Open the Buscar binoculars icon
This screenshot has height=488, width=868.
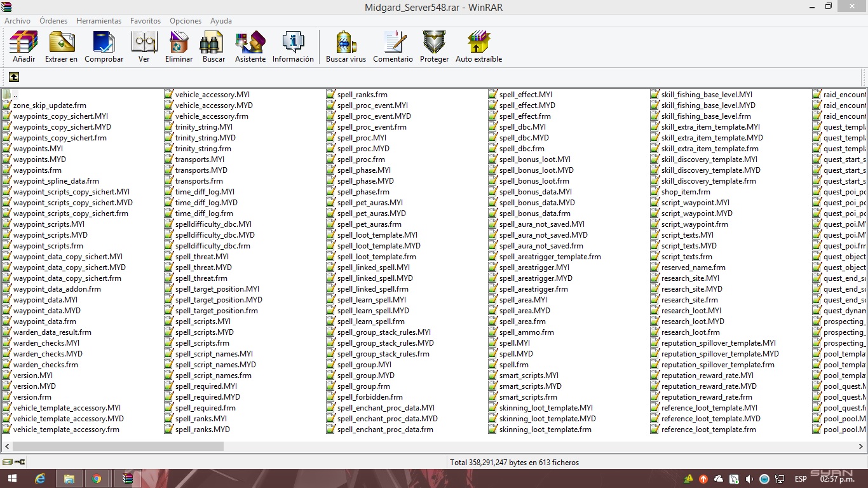pos(214,43)
